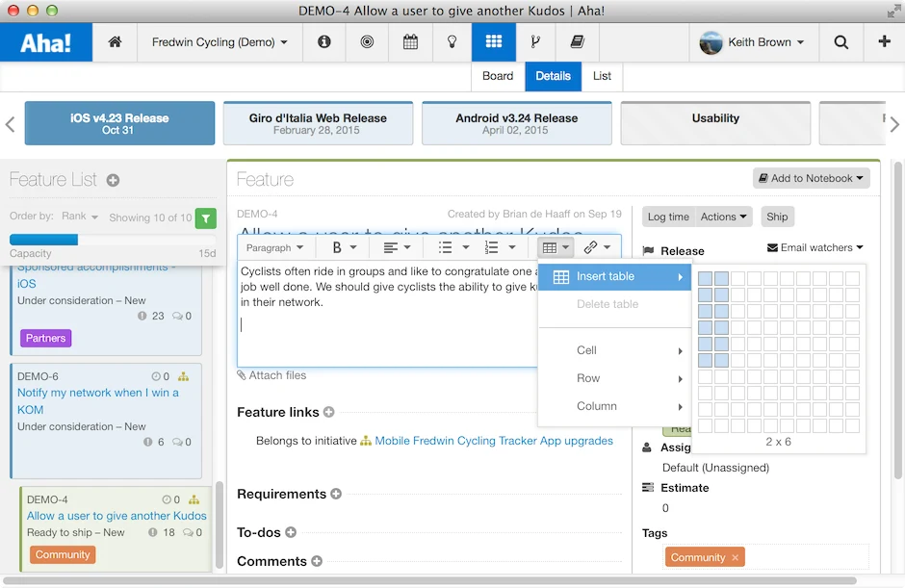Viewport: 905px width, 588px height.
Task: Select the Giro d'Italia Web Release card
Action: pyautogui.click(x=318, y=123)
